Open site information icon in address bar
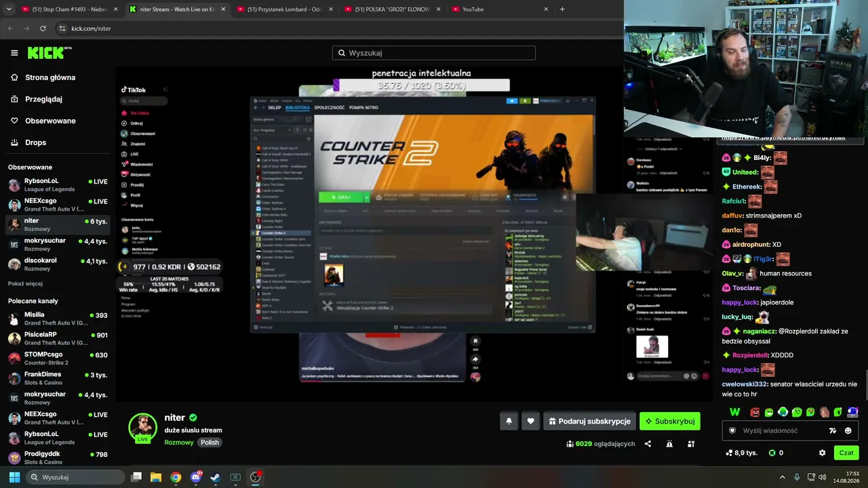 click(62, 28)
